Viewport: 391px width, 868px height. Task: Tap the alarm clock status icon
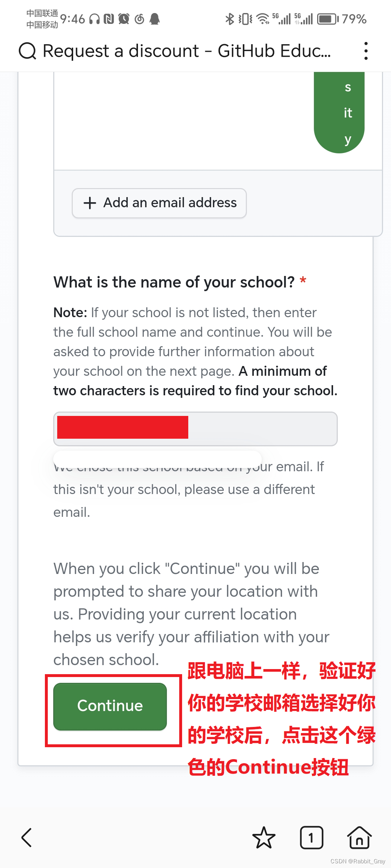[x=124, y=19]
